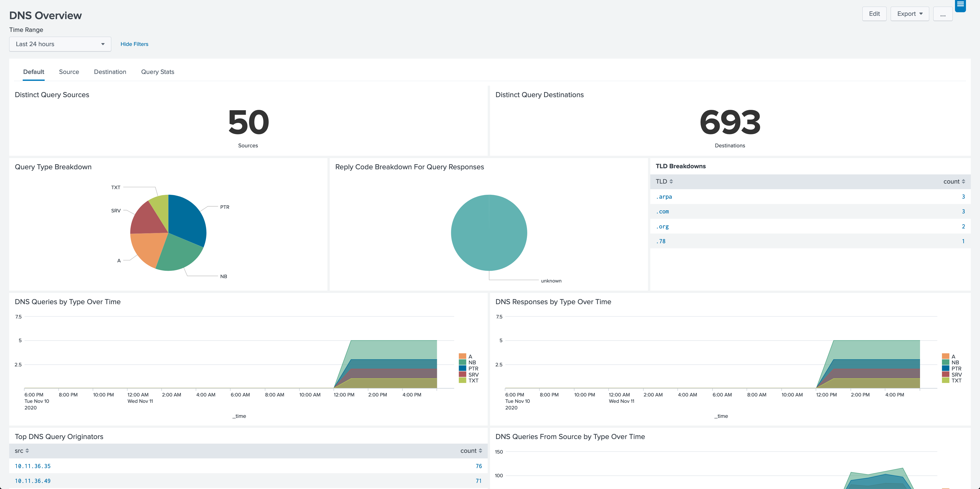
Task: Sort TLD Breakdowns by count column
Action: pos(954,182)
